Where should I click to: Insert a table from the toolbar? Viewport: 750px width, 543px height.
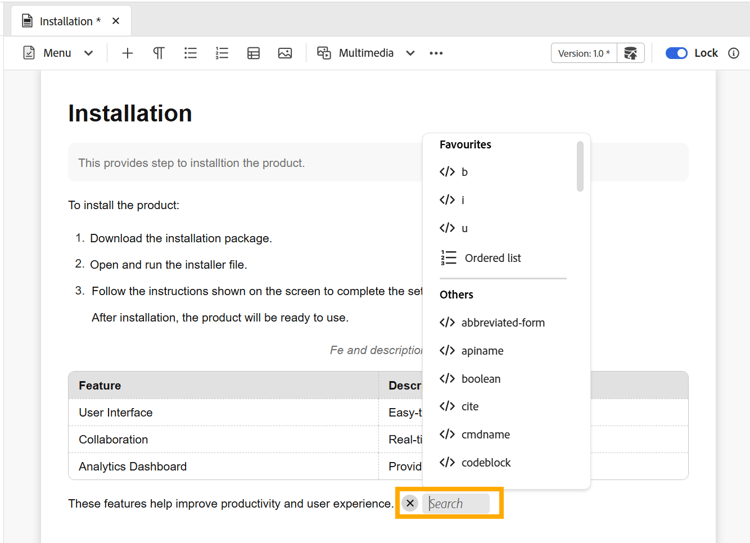click(x=254, y=53)
